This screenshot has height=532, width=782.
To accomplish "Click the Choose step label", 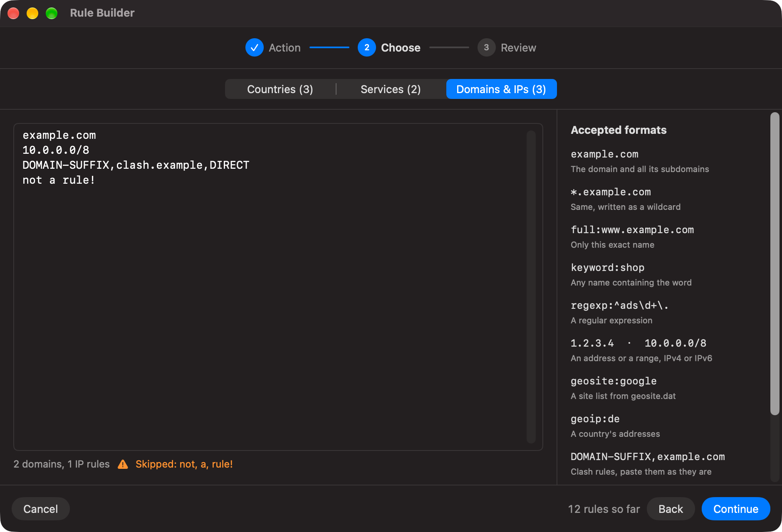I will coord(401,48).
